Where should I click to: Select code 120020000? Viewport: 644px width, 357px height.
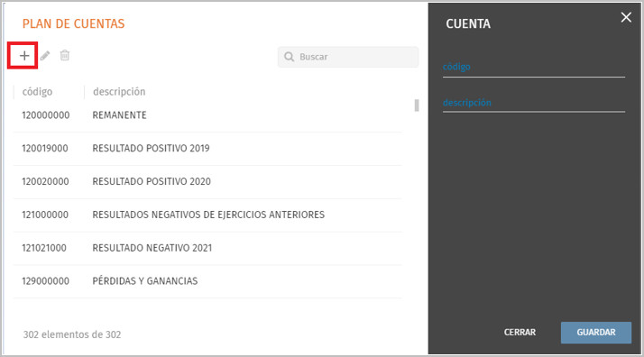(45, 182)
